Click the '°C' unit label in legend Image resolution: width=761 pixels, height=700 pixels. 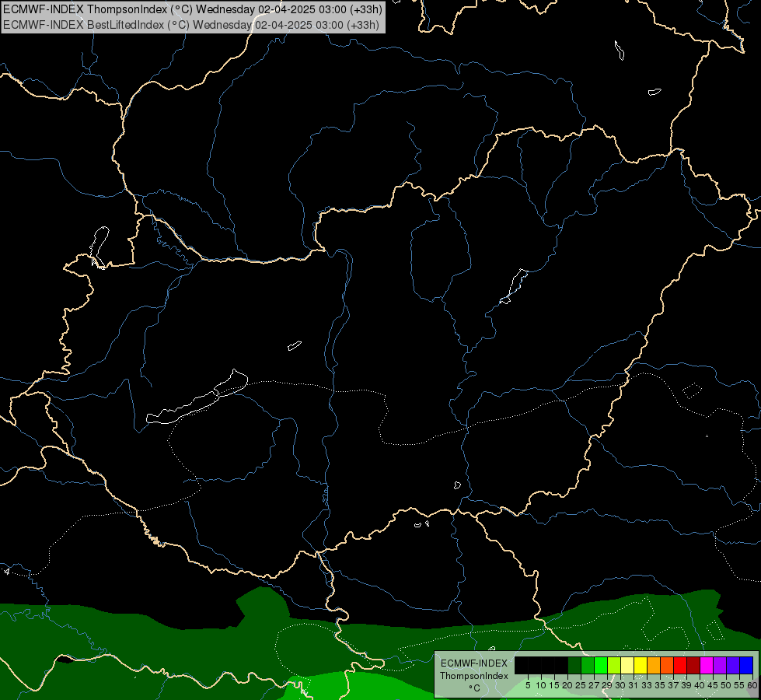point(474,688)
